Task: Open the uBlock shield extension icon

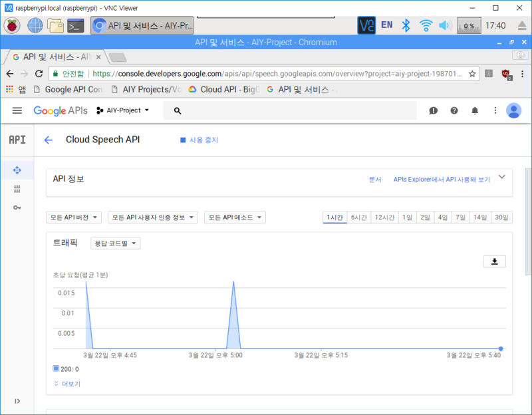Action: click(506, 74)
